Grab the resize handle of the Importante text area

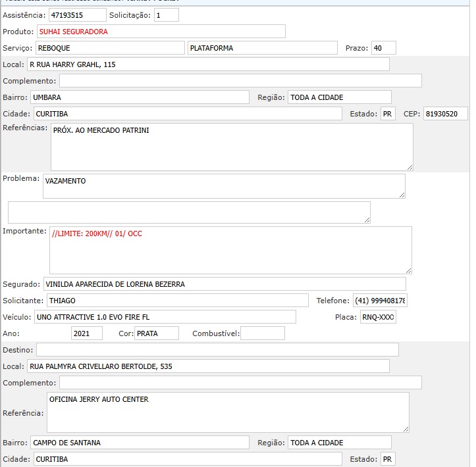coord(408,270)
